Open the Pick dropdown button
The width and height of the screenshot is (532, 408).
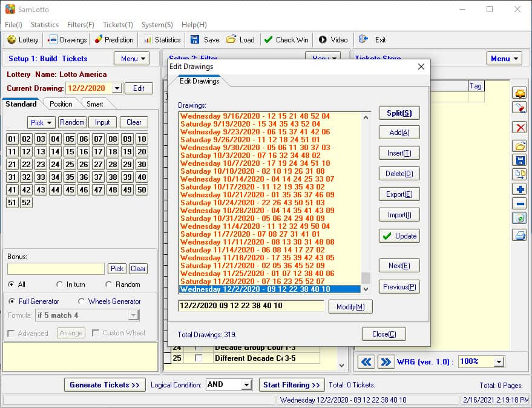[41, 122]
